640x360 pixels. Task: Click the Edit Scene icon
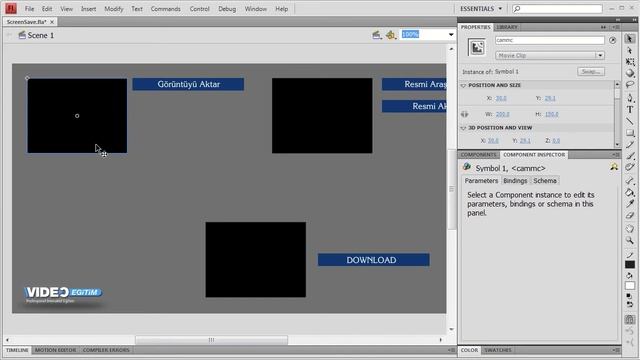(376, 35)
